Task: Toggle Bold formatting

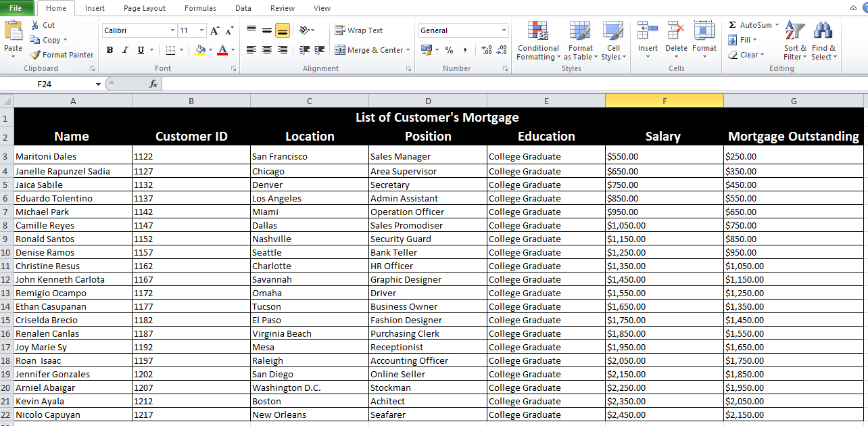Action: 110,50
